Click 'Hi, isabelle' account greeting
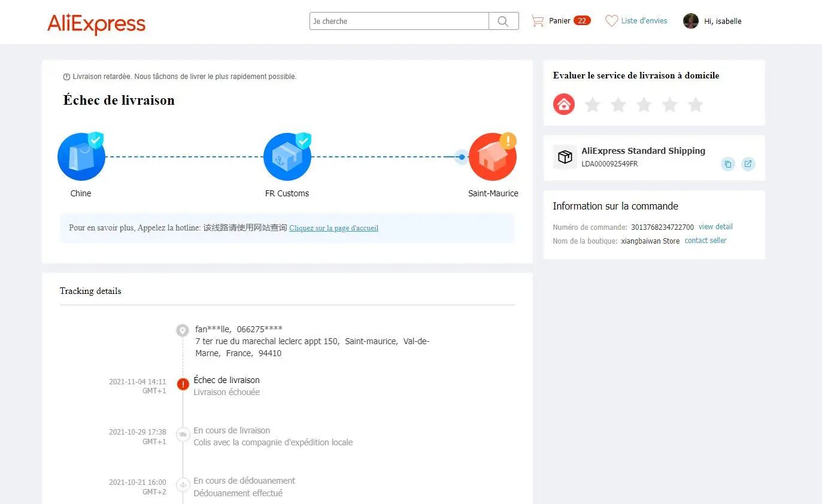 (x=723, y=22)
